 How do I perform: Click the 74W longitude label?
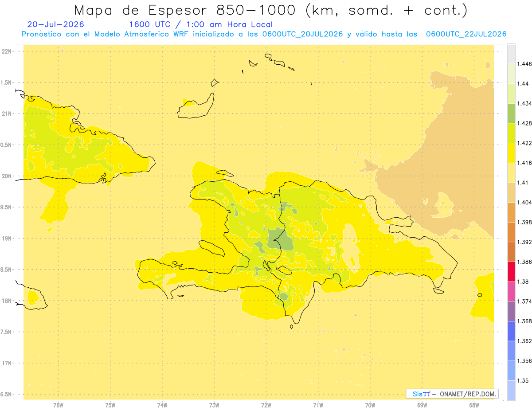162,405
